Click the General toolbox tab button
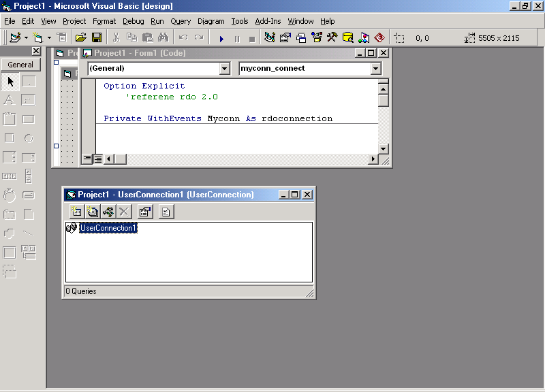This screenshot has width=545, height=392. tap(20, 65)
